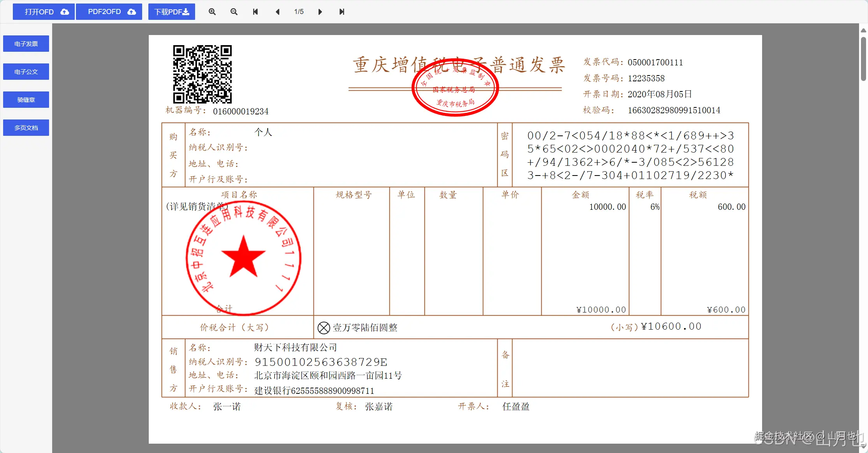Click the PDF2OFD convert button

point(109,12)
